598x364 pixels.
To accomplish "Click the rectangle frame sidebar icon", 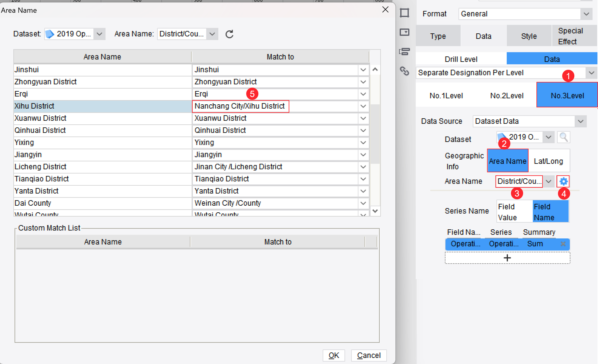I will [x=405, y=13].
